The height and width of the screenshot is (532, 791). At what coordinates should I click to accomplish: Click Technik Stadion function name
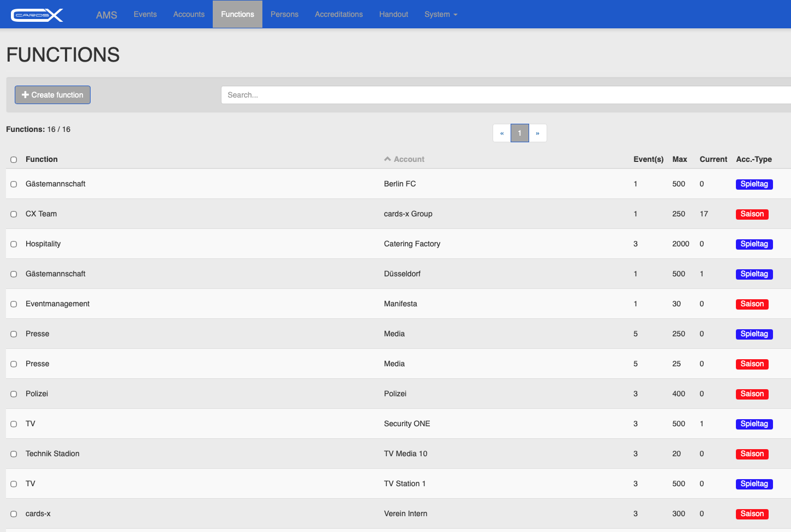52,454
